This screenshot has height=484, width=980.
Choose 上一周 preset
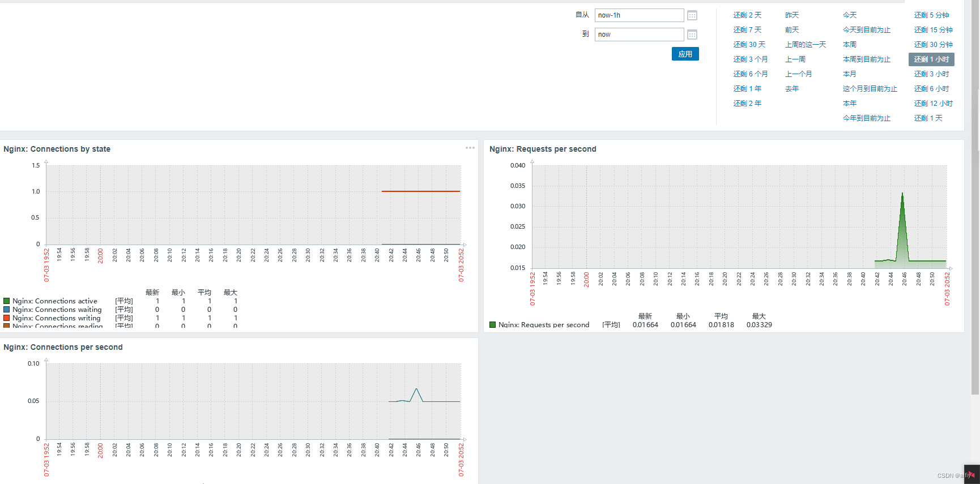tap(795, 59)
